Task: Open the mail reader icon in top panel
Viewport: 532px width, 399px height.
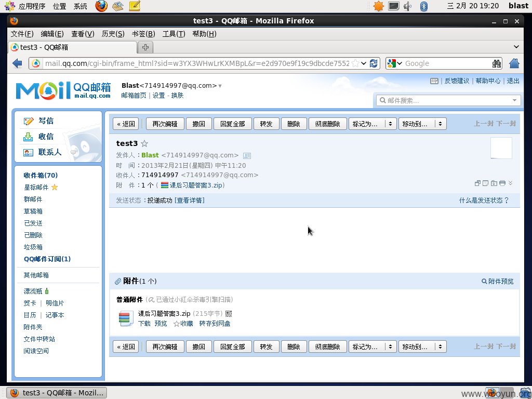Action: pos(118,6)
